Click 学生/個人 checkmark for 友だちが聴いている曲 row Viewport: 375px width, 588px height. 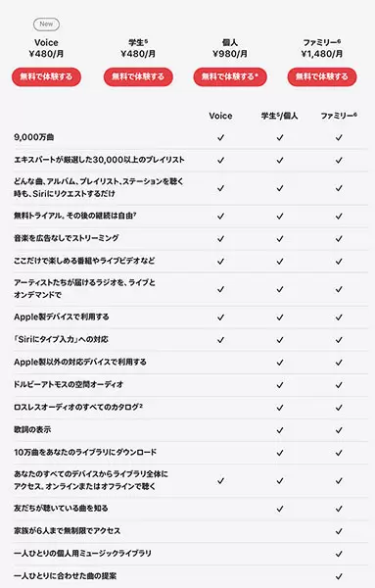pyautogui.click(x=279, y=509)
